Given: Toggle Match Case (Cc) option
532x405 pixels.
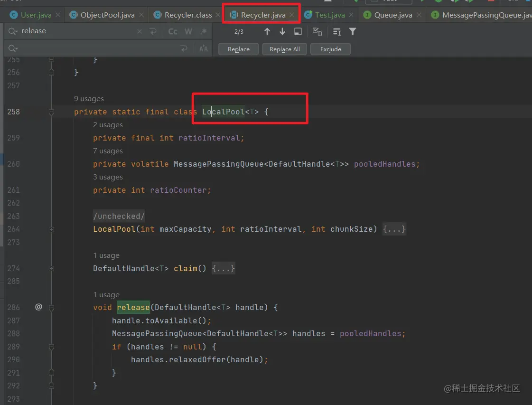Looking at the screenshot, I should coord(173,31).
